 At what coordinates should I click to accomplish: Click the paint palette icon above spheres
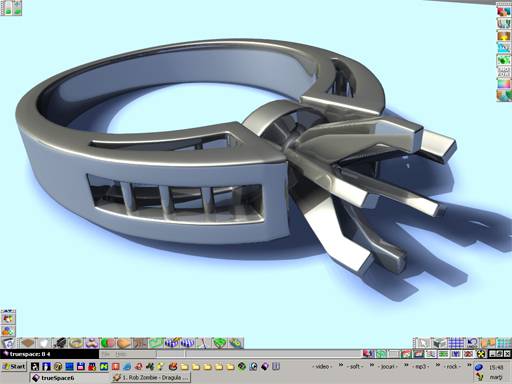pos(8,319)
